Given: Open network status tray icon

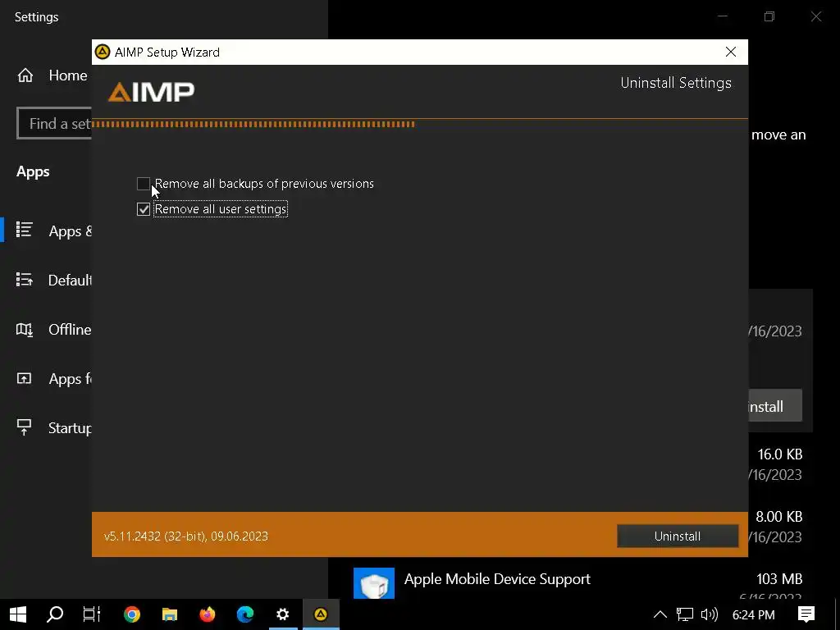Looking at the screenshot, I should (685, 614).
